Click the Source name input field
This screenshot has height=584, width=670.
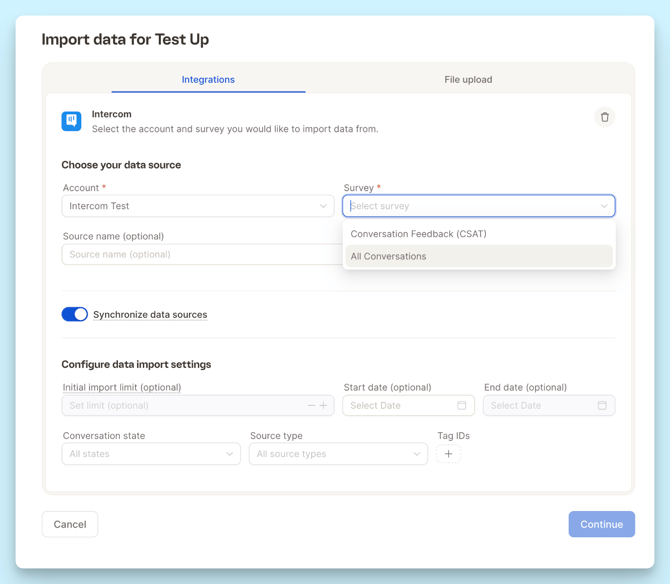200,255
